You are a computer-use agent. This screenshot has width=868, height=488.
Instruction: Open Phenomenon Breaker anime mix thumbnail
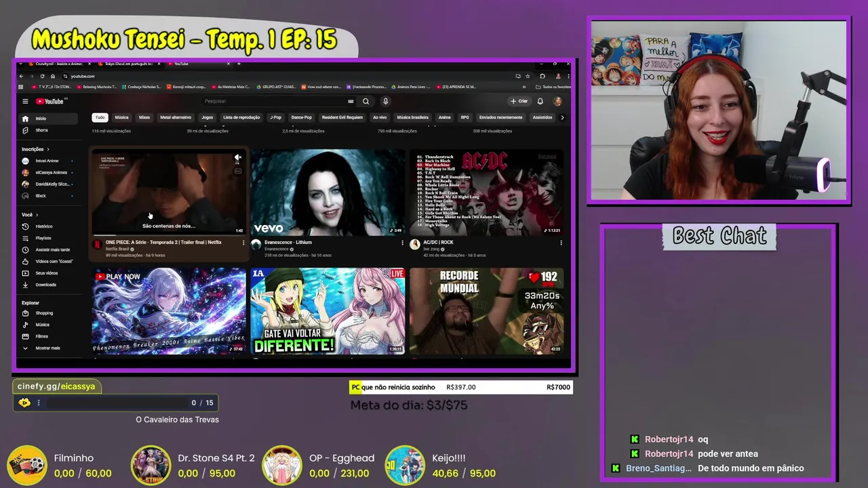(169, 311)
